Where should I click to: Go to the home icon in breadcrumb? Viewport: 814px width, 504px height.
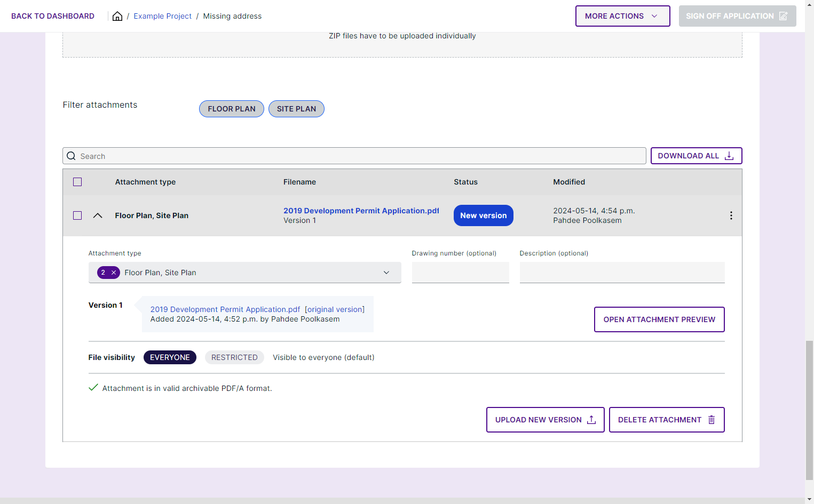[x=117, y=16]
